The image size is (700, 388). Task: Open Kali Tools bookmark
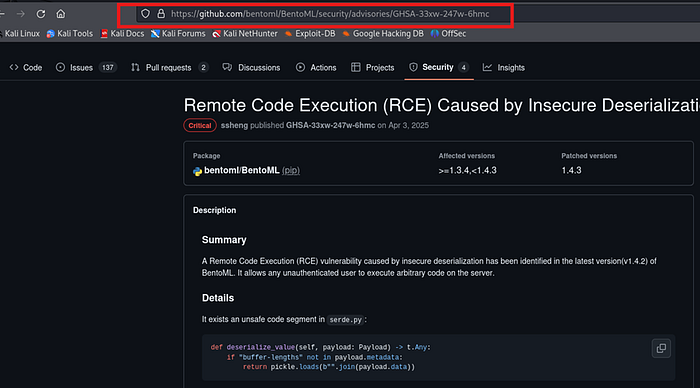(x=70, y=33)
